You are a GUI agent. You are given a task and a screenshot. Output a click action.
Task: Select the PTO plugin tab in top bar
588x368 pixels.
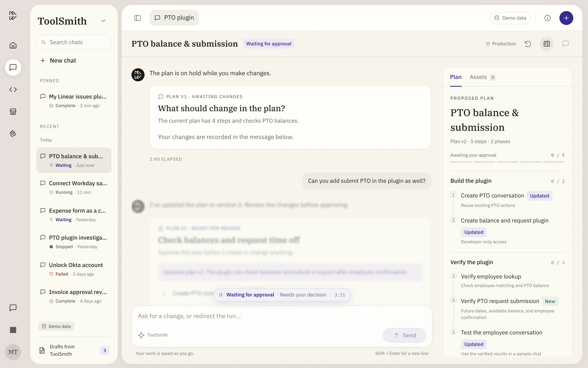pos(174,18)
